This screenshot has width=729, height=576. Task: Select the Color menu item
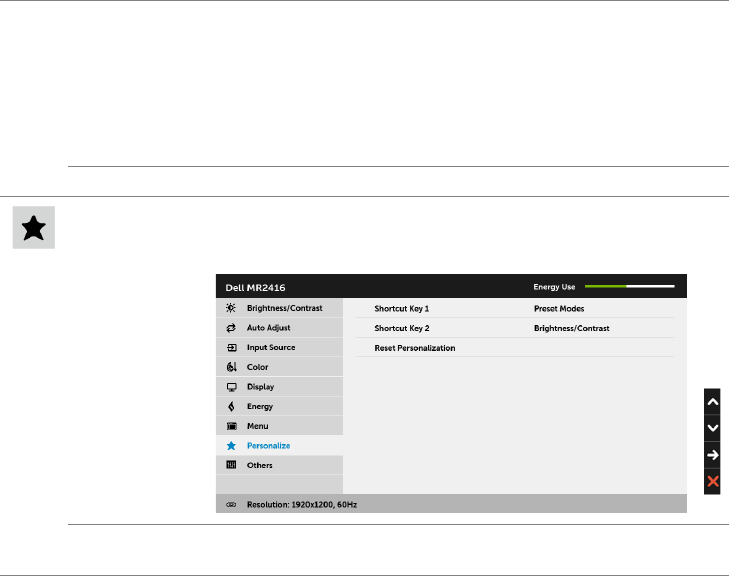click(x=279, y=367)
